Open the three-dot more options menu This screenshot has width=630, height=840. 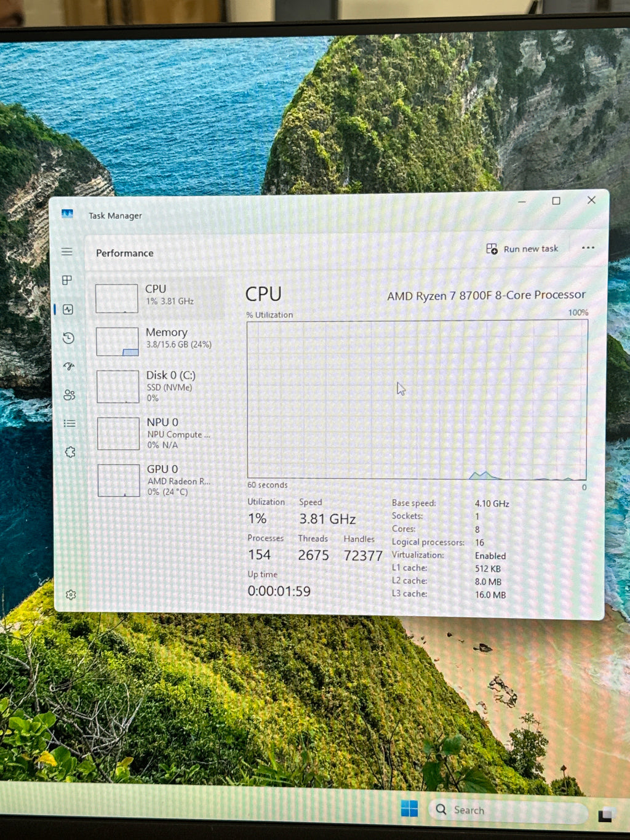(x=588, y=248)
